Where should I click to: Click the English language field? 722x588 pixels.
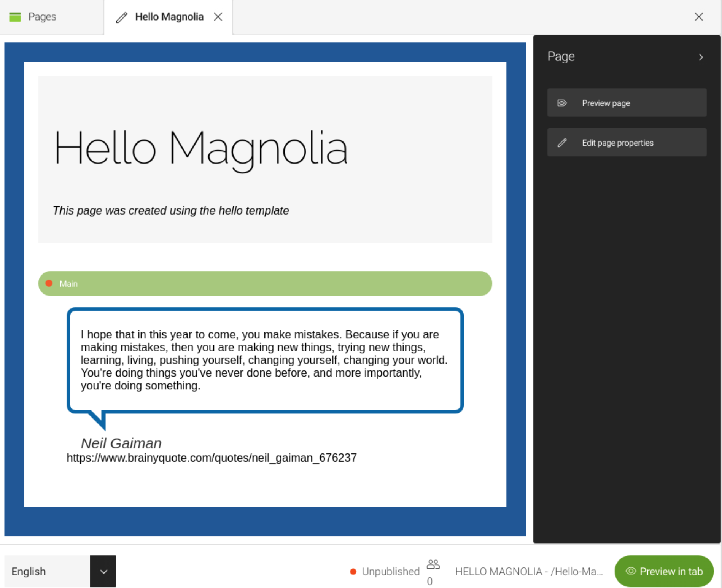[47, 571]
